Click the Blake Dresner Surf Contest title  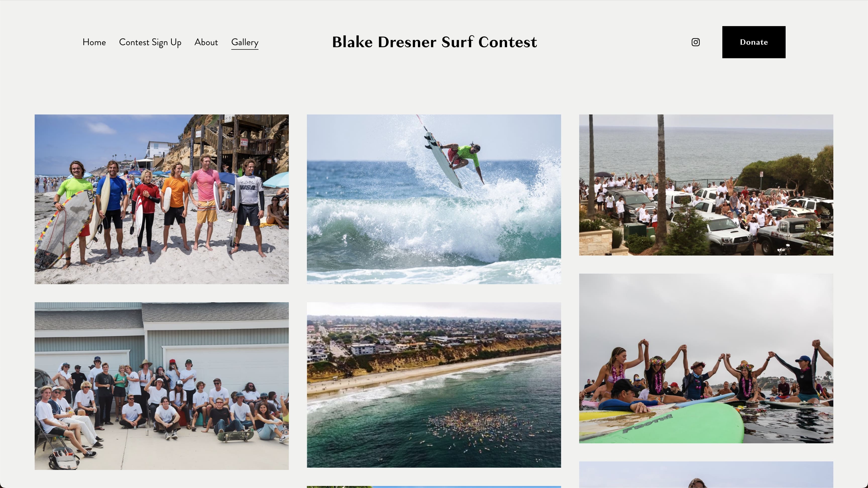(x=434, y=42)
